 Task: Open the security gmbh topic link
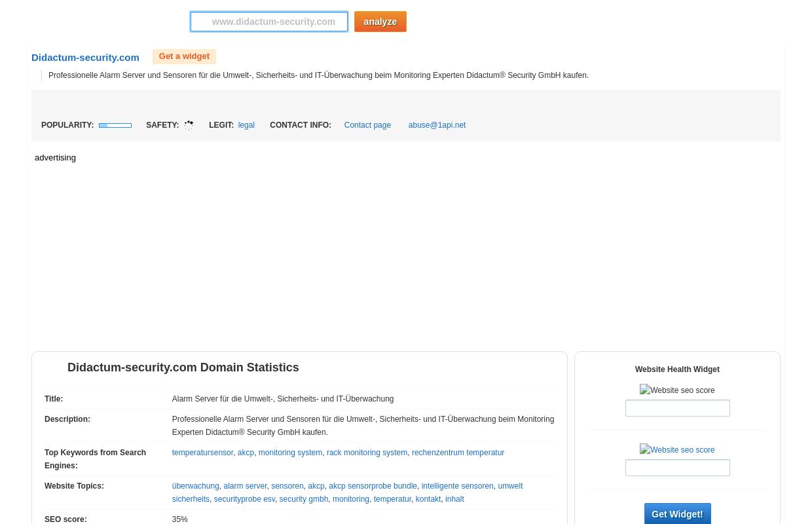point(303,499)
